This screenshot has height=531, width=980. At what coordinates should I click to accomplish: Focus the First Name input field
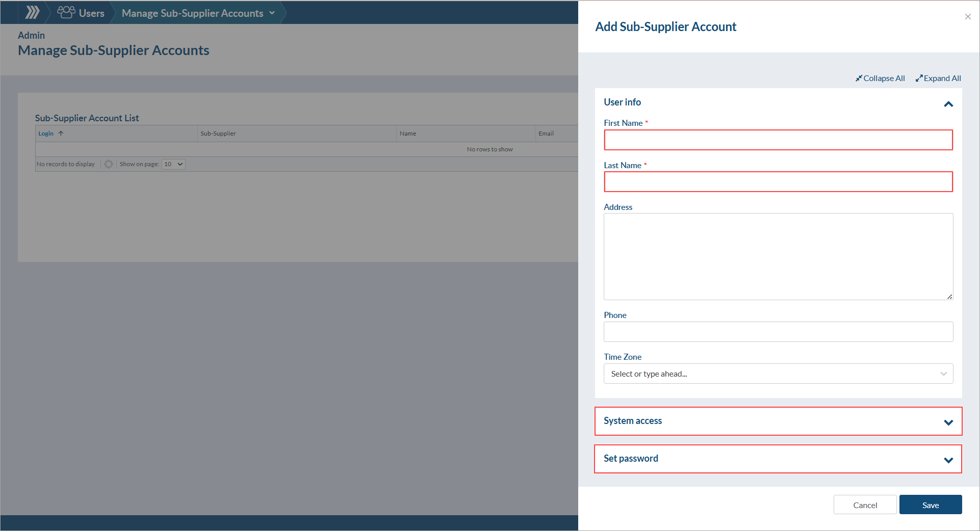pos(778,140)
